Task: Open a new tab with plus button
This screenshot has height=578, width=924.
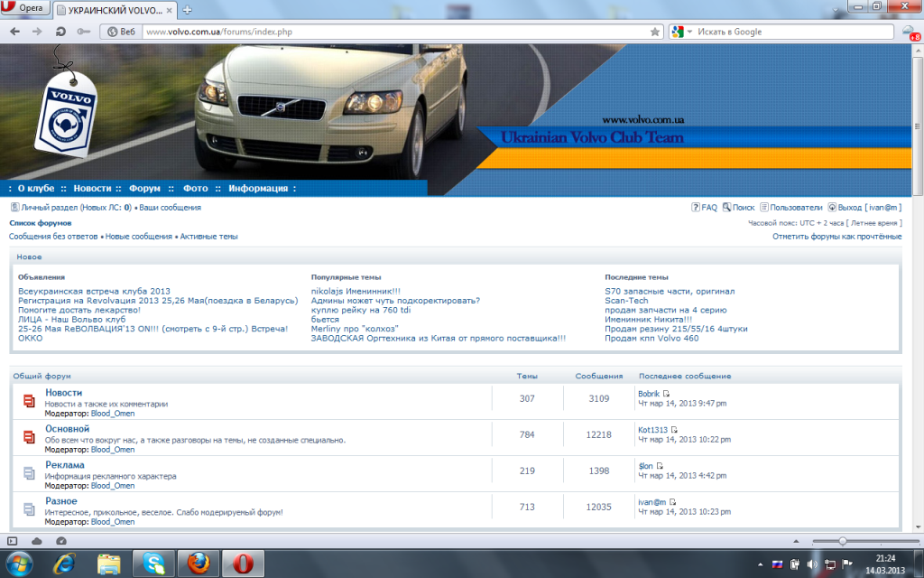Action: click(x=187, y=9)
